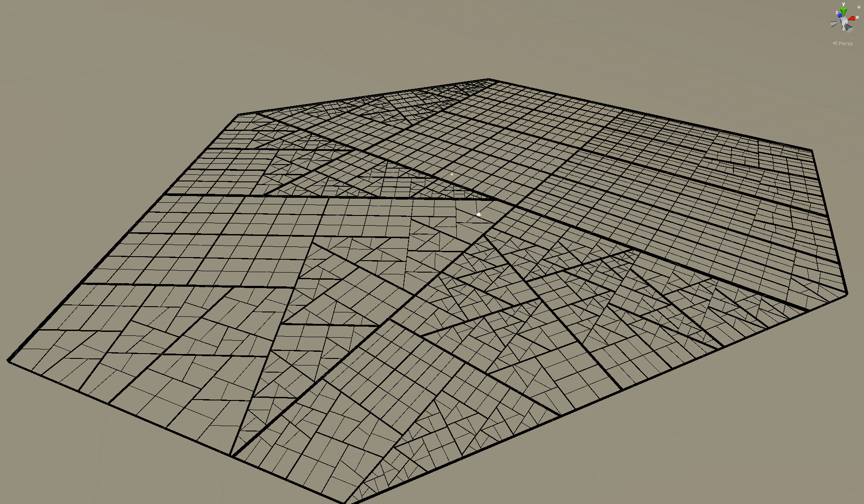The image size is (864, 504).
Task: Click the gray lower-right cone on the gizmo
Action: coord(849,28)
